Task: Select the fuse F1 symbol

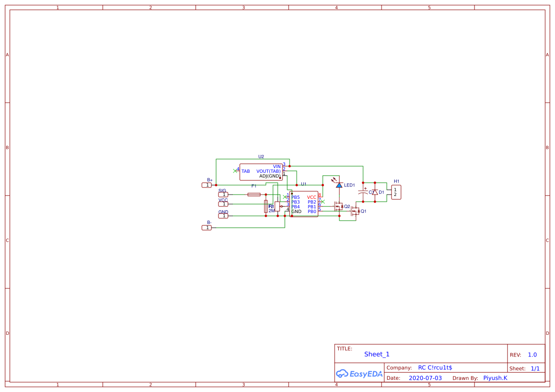Action: (x=254, y=194)
